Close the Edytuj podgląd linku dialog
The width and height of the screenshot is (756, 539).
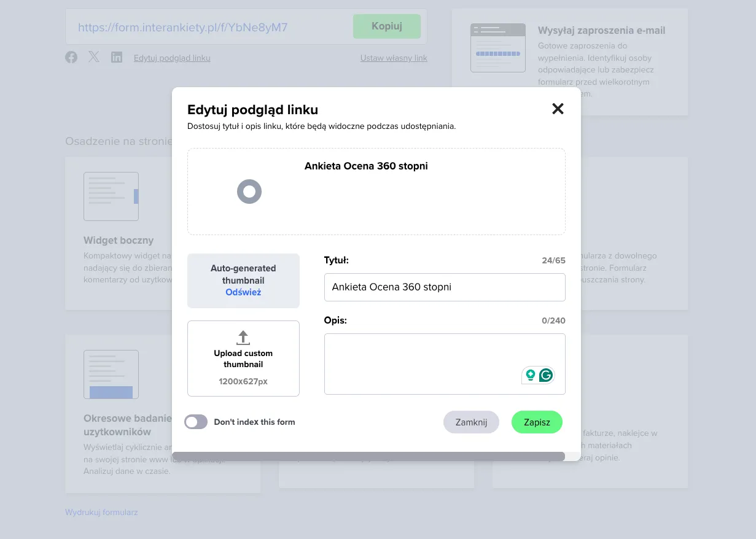pos(558,109)
